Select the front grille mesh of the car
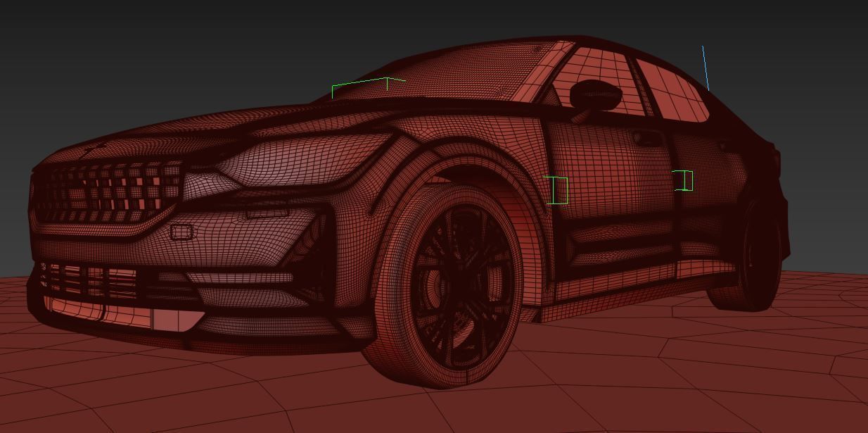Image resolution: width=868 pixels, height=433 pixels. pyautogui.click(x=108, y=192)
